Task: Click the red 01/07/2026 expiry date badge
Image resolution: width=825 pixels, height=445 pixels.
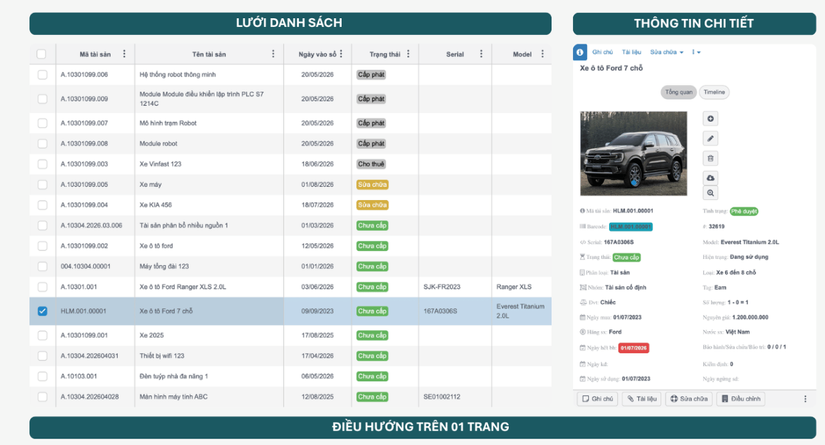Action: [633, 348]
